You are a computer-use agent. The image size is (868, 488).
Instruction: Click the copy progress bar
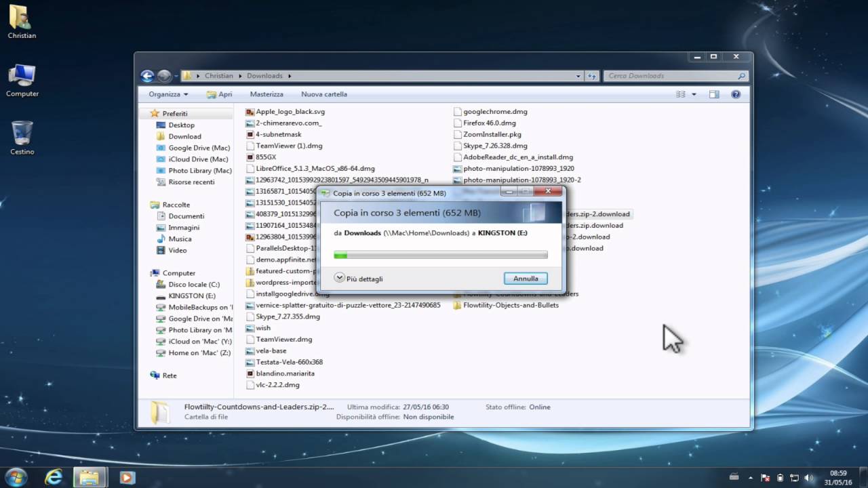(441, 255)
